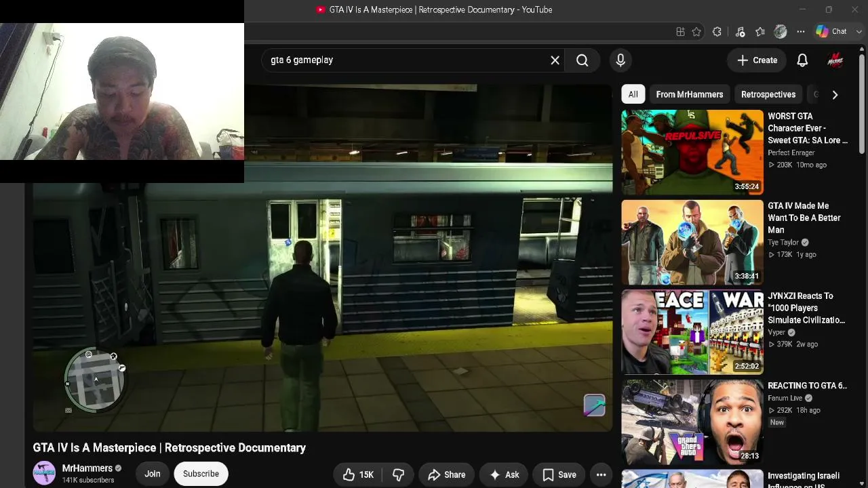Open the GTA IV Made Me Better Man thumbnail
Viewport: 868px width, 488px height.
point(692,242)
